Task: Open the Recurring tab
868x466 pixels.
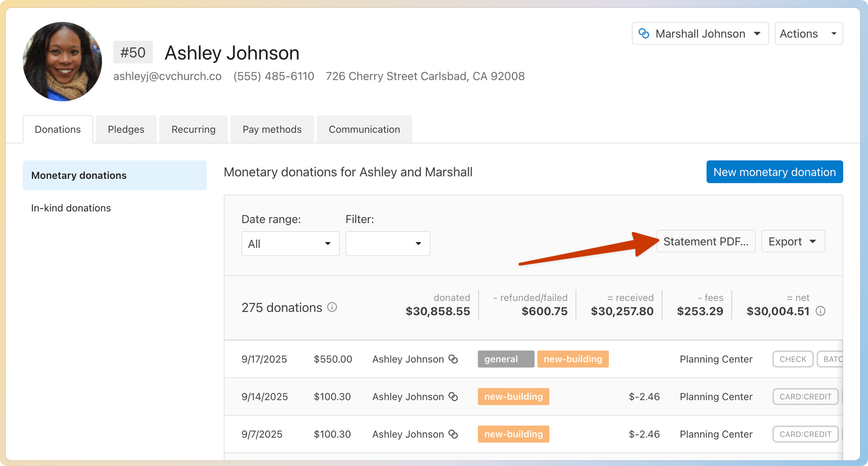Action: pyautogui.click(x=193, y=129)
